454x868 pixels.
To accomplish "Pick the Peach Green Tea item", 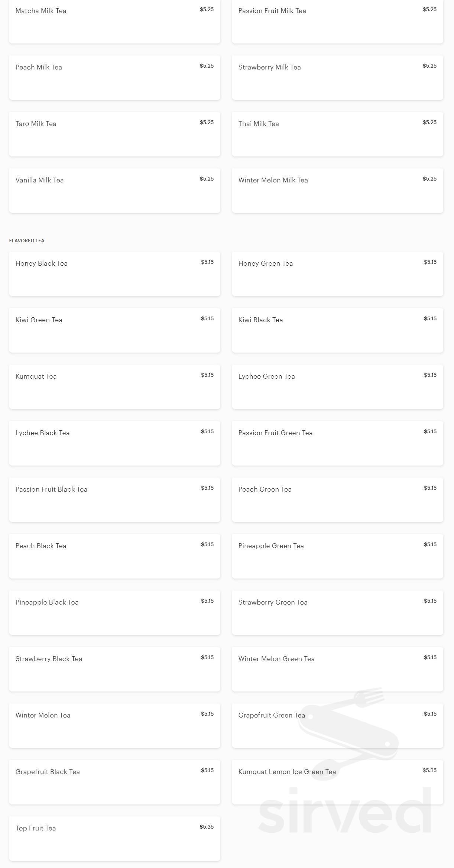I will (337, 499).
